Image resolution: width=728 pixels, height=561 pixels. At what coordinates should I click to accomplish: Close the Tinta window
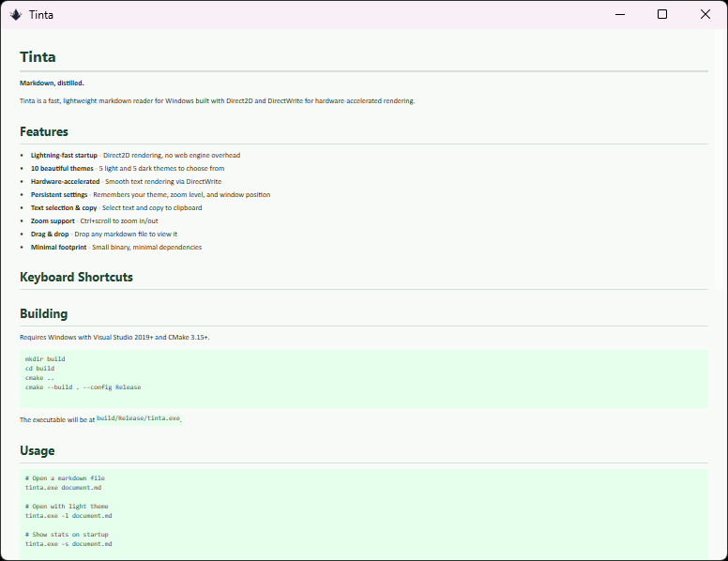coord(705,14)
